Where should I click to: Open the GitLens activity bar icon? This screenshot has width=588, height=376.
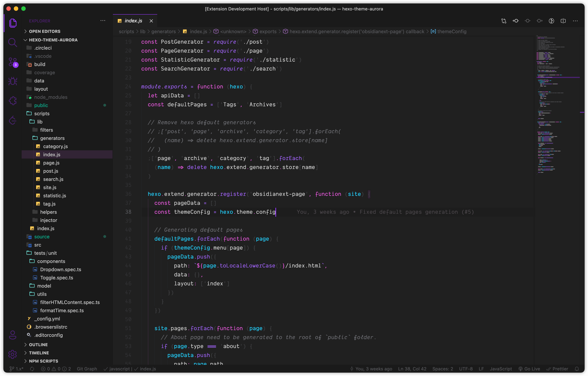(13, 120)
